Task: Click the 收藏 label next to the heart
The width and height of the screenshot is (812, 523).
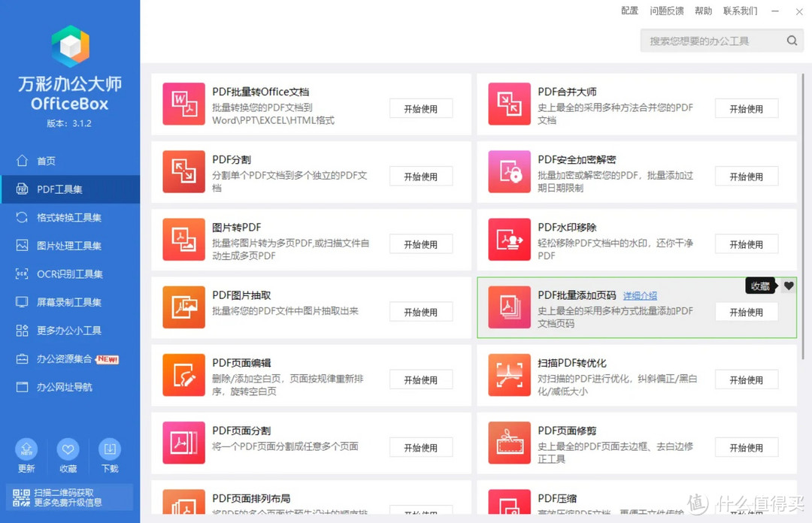Action: 760,286
